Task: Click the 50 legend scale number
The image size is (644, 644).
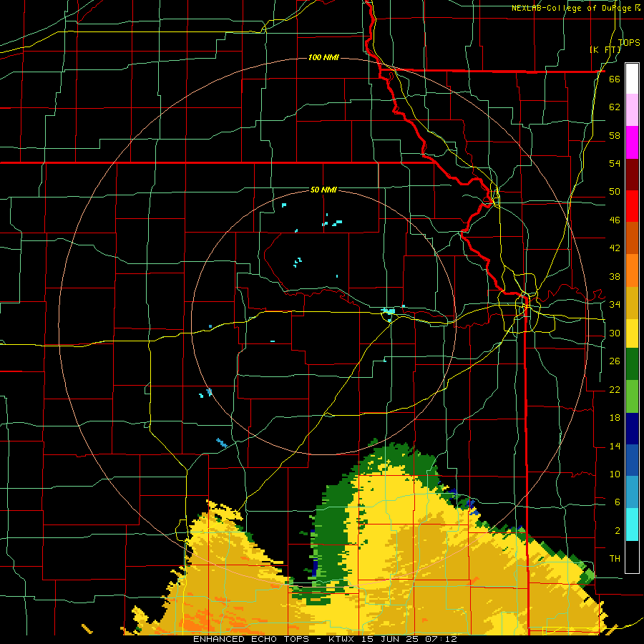Action: (615, 192)
